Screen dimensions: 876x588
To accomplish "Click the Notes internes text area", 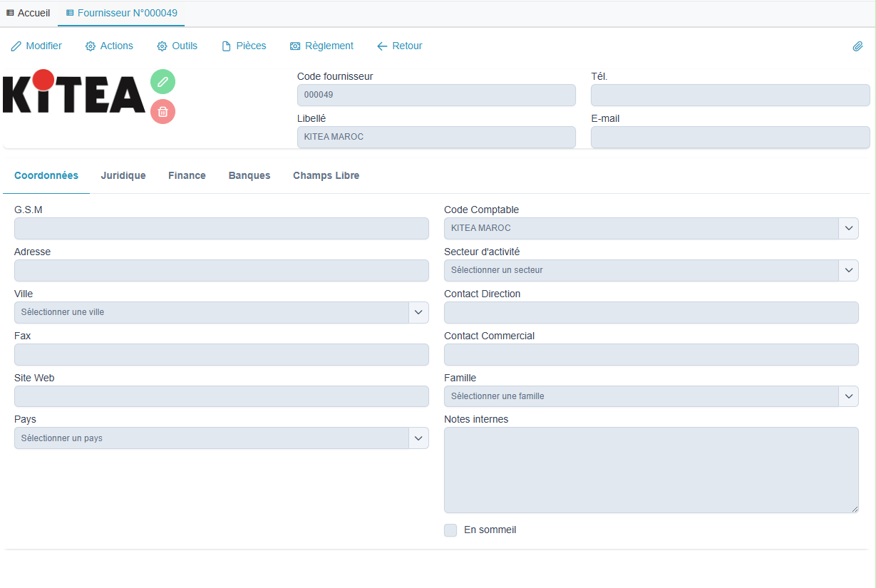I will click(x=651, y=470).
